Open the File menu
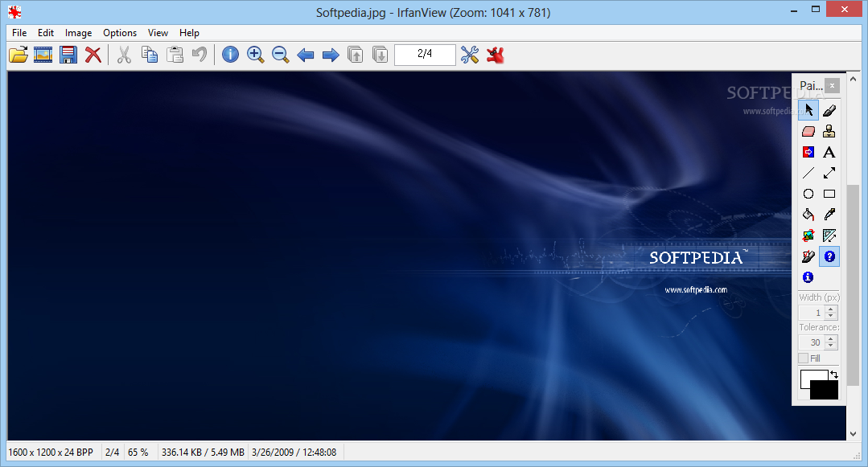Image resolution: width=868 pixels, height=467 pixels. pos(19,33)
